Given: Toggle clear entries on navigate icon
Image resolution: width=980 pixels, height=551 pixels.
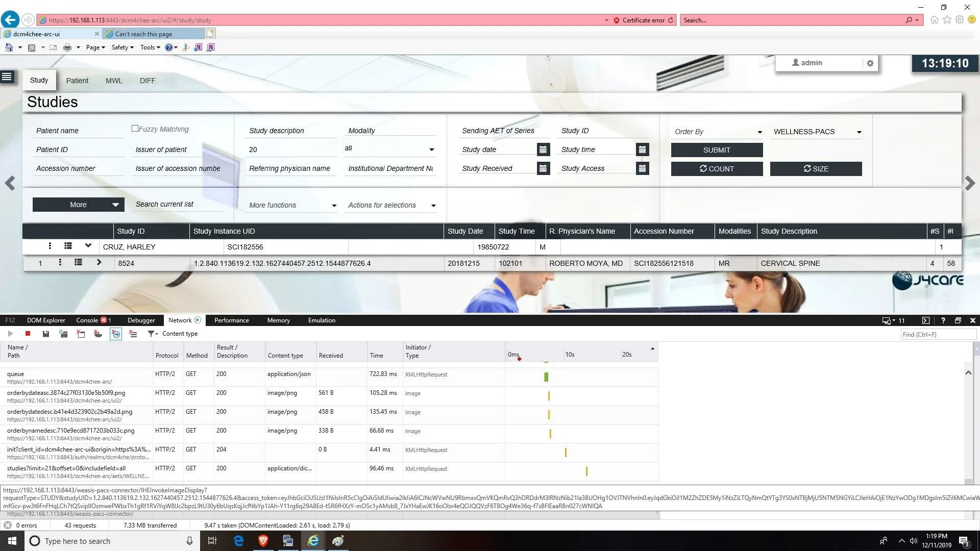Looking at the screenshot, I should 116,334.
